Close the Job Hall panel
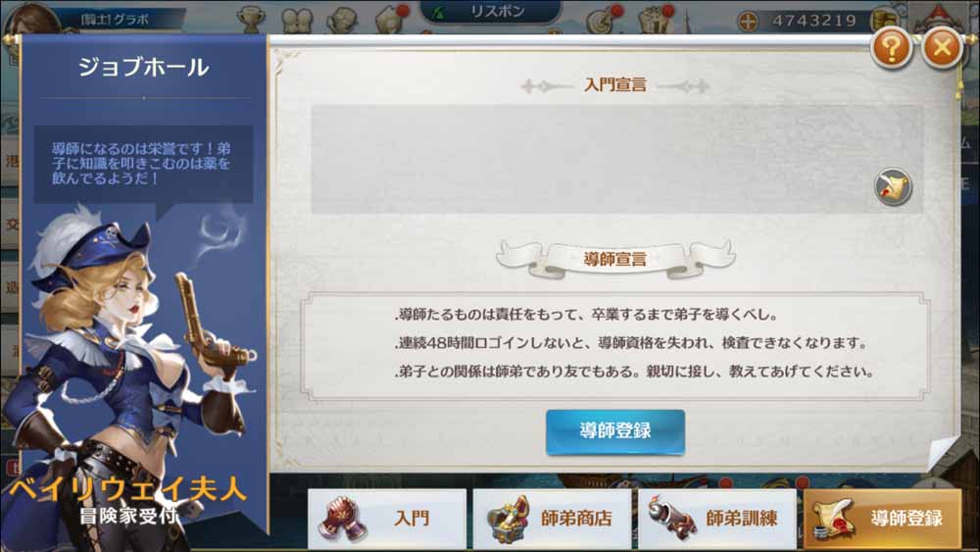The height and width of the screenshot is (552, 980). [942, 47]
